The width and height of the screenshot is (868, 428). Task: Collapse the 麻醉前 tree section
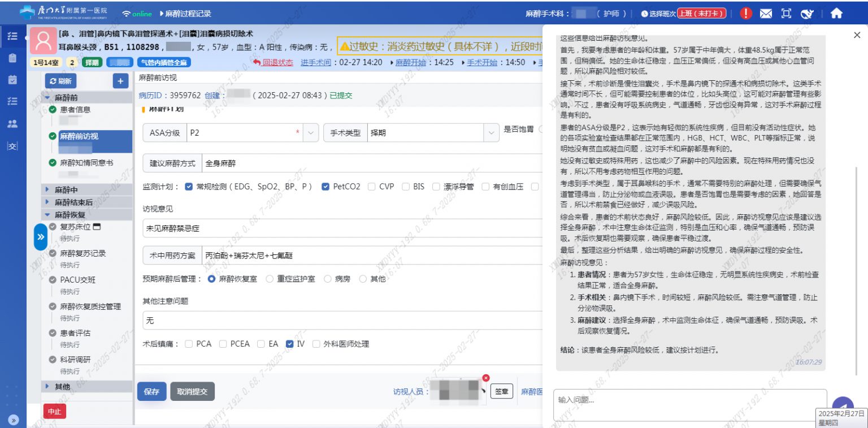47,98
